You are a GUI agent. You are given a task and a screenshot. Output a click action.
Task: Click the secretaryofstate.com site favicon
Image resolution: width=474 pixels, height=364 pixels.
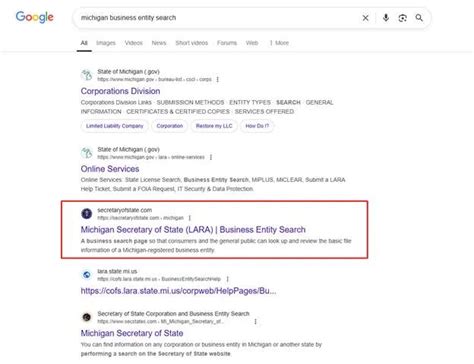point(87,213)
